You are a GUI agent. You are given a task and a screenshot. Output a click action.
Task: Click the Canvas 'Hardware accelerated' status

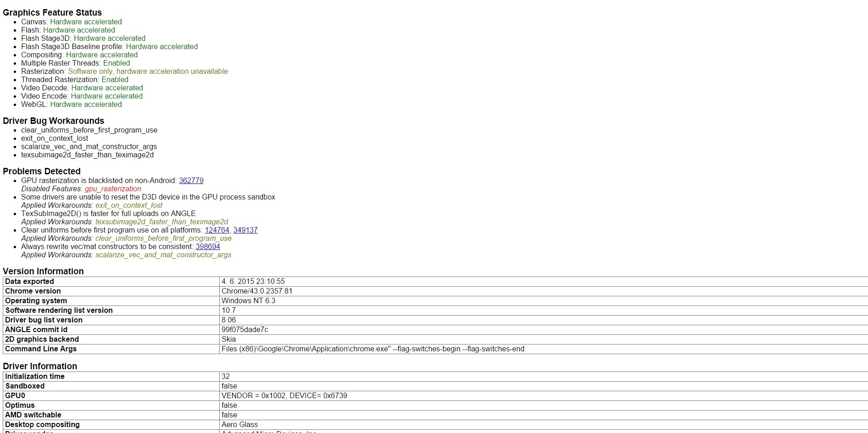86,22
